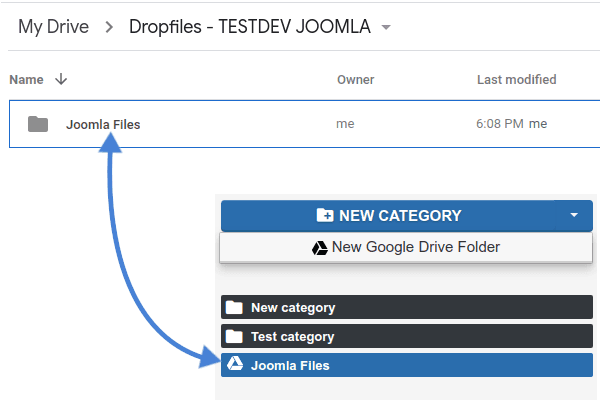Open the Dropfiles - TESTDEV JOOMLA folder dropdown arrow

(x=386, y=27)
